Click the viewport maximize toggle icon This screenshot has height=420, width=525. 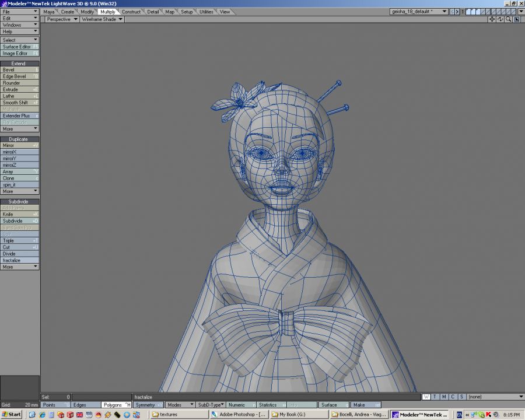[517, 19]
